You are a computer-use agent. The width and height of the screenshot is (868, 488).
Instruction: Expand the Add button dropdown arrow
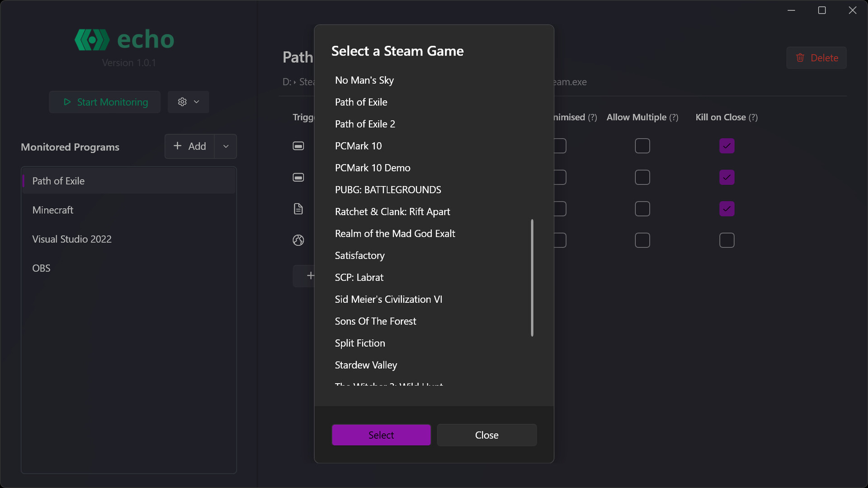[226, 146]
